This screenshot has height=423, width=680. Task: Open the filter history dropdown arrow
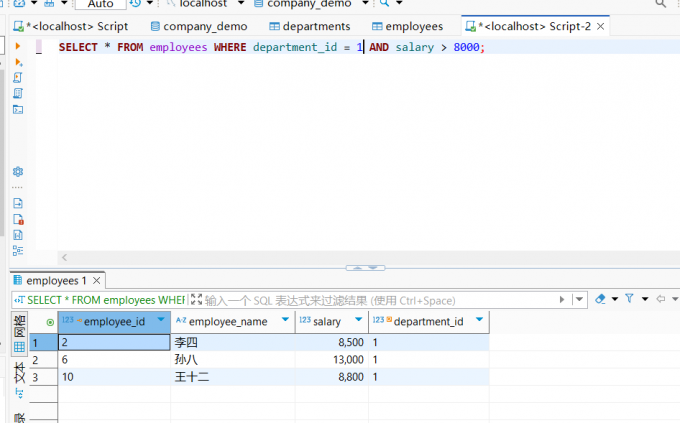579,299
